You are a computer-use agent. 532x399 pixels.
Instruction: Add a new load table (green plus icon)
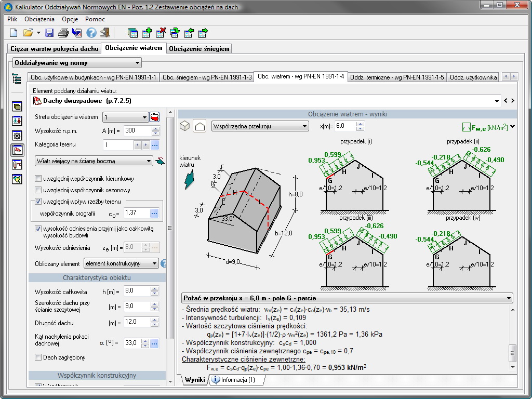(147, 33)
